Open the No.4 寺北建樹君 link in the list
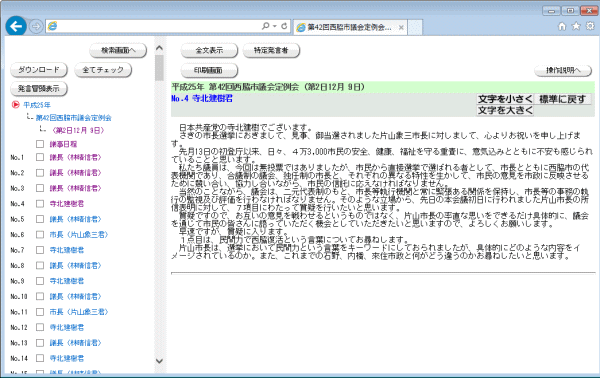The width and height of the screenshot is (600, 378). pos(67,204)
